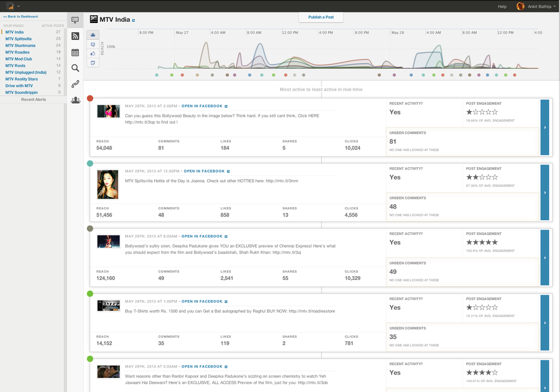Select MTV Mod Club page
Viewport: 560px width, 392px height.
[19, 59]
